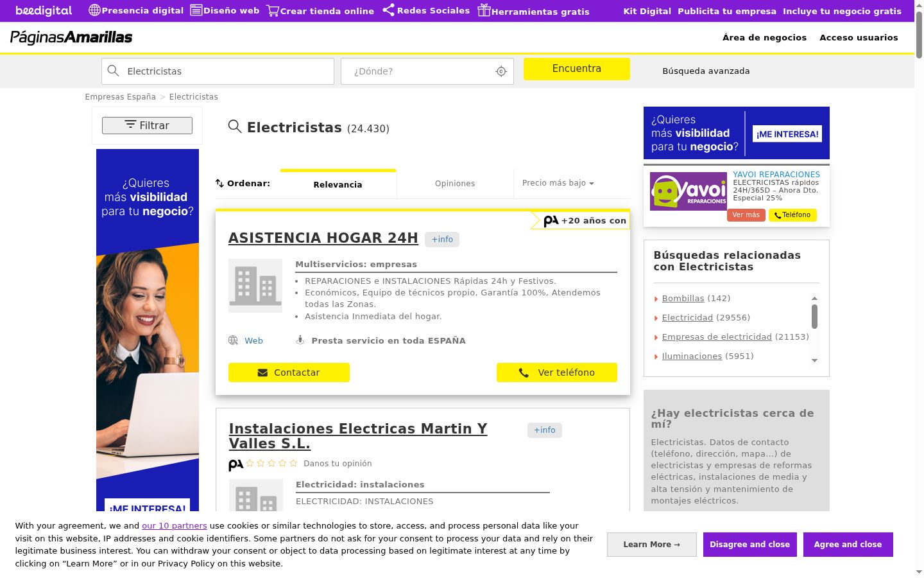Viewport: 924px width, 578px height.
Task: Focus the ¿Dónde? location input
Action: (x=427, y=71)
